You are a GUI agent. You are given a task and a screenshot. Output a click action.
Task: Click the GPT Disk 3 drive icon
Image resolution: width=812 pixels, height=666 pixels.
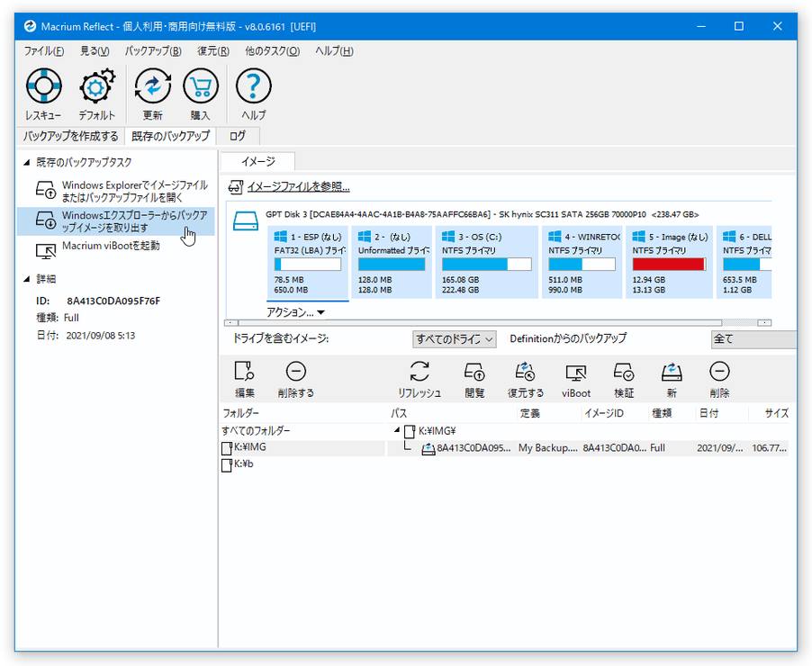[246, 220]
